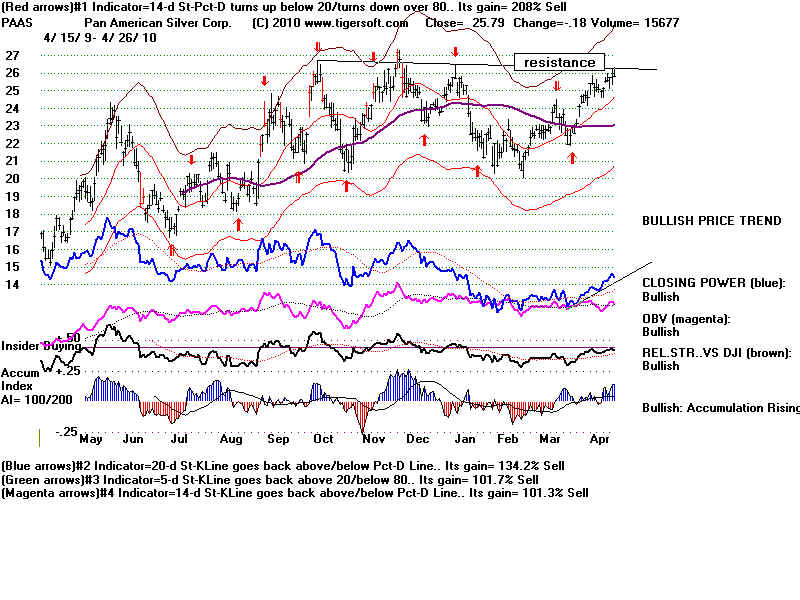800x600 pixels.
Task: Click the PAAS ticker symbol
Action: 17,23
